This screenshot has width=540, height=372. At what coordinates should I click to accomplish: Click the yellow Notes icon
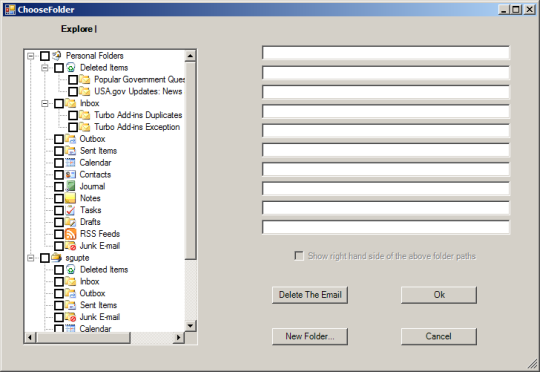coord(71,198)
